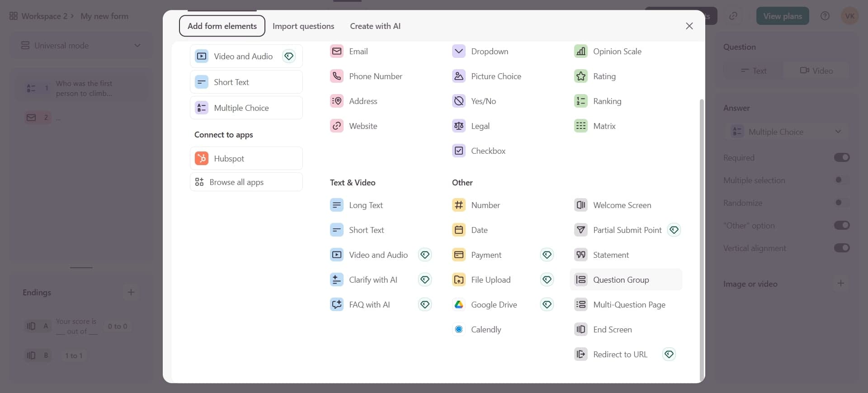Open the Create with AI tab
The image size is (868, 393).
click(375, 26)
